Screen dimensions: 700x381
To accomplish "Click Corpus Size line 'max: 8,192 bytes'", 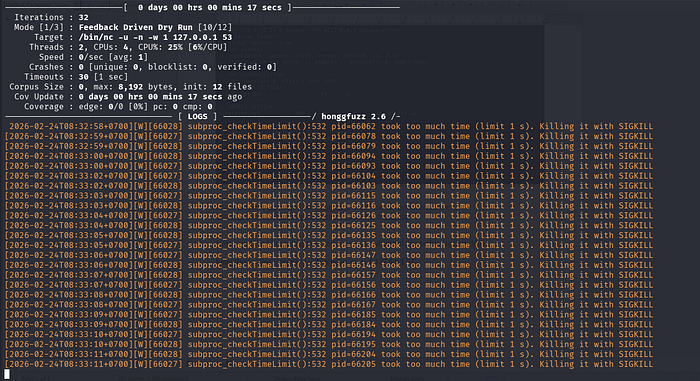I will click(x=130, y=87).
